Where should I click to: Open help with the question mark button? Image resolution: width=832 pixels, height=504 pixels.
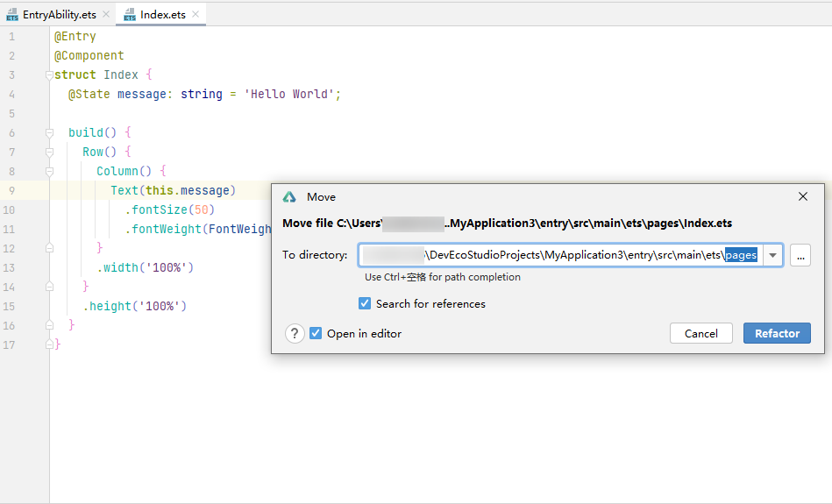coord(295,334)
